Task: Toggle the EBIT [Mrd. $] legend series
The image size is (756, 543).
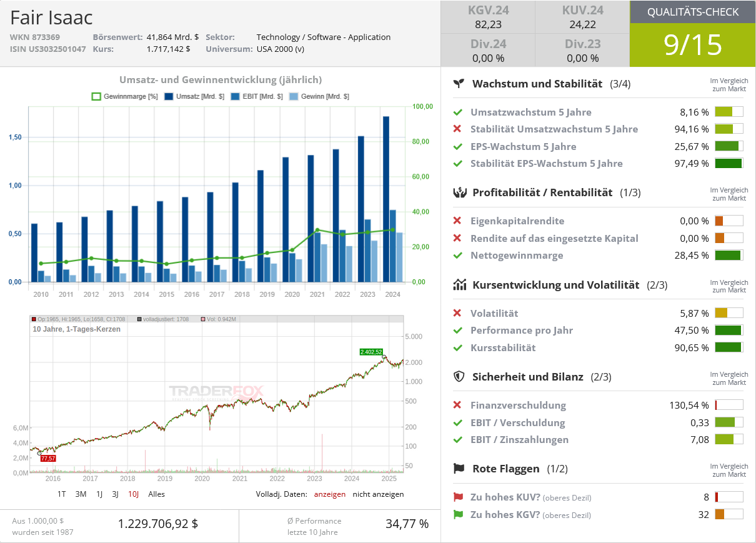Action: (x=257, y=97)
